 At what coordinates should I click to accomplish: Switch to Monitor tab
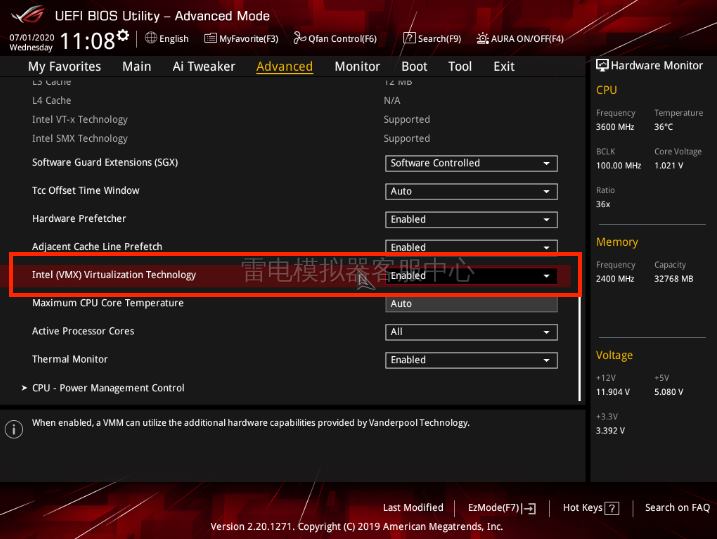357,67
